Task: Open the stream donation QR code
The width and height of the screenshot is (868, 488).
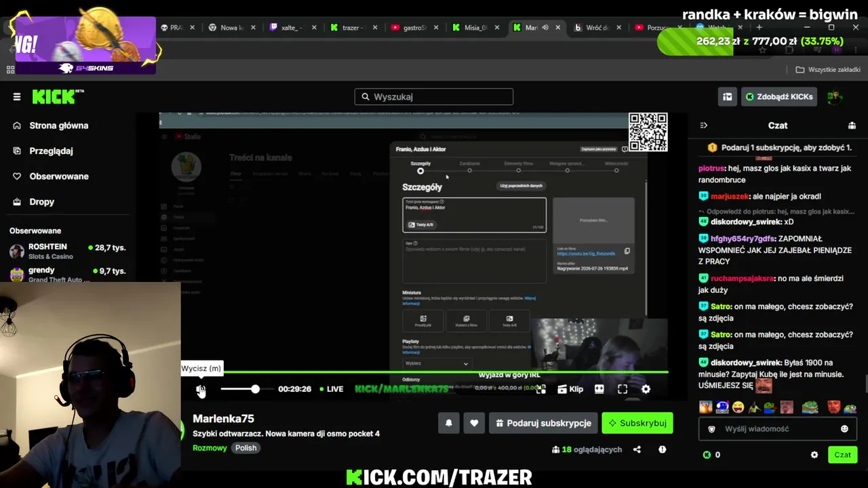Action: pos(648,132)
